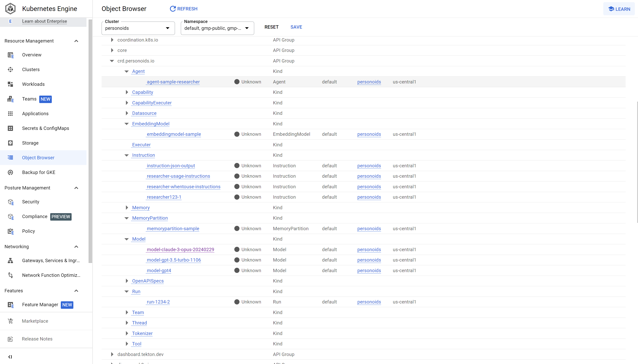638x364 pixels.
Task: Open Security in the sidebar menu
Action: coord(31,202)
